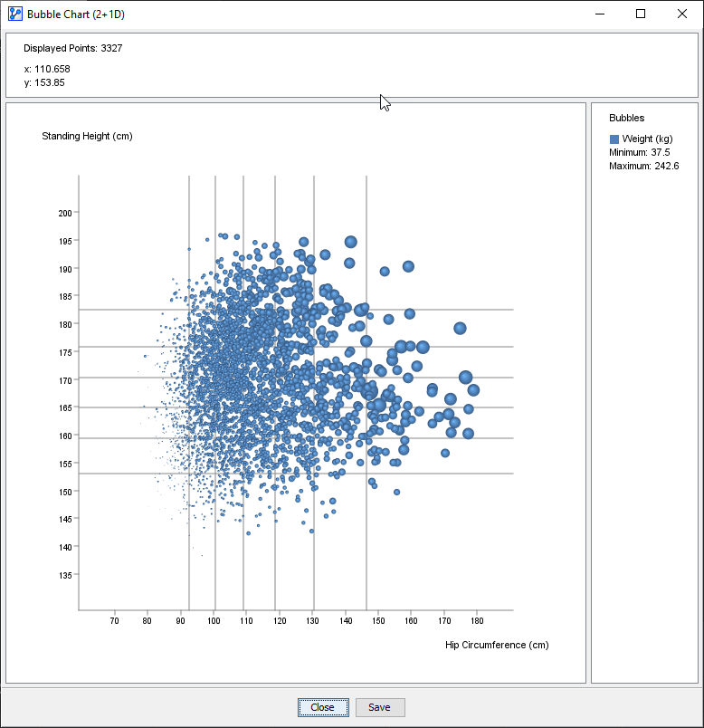Click the y: 153.85 coordinate readout

coord(44,83)
